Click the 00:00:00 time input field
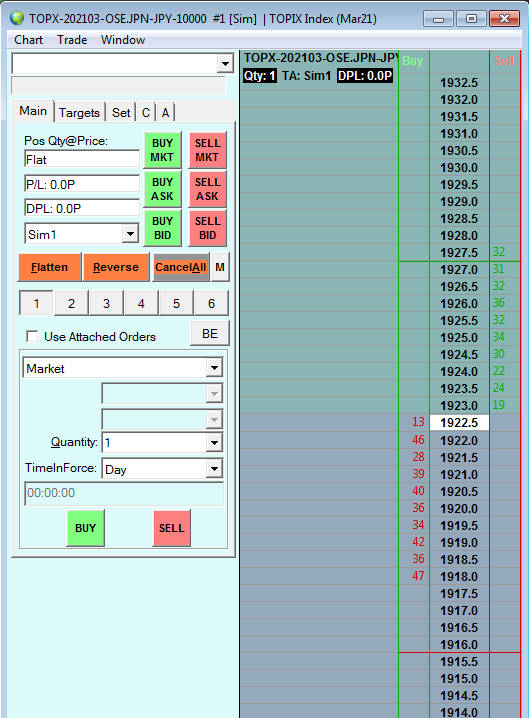Screen dimensions: 529x718 (x=124, y=493)
